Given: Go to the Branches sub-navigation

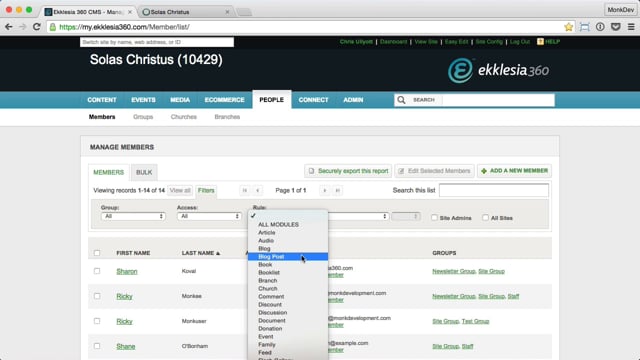Looking at the screenshot, I should pyautogui.click(x=227, y=117).
